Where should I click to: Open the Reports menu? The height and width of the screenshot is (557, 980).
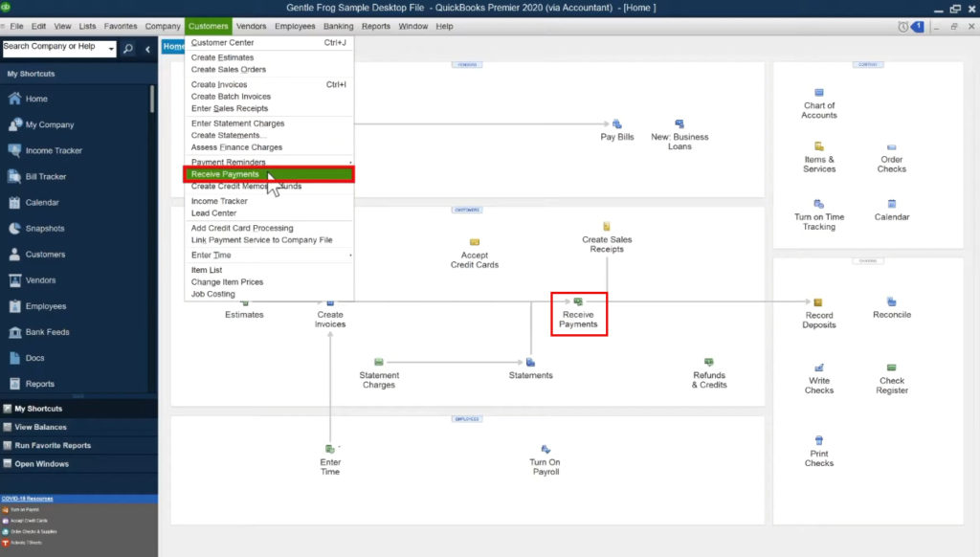tap(374, 26)
